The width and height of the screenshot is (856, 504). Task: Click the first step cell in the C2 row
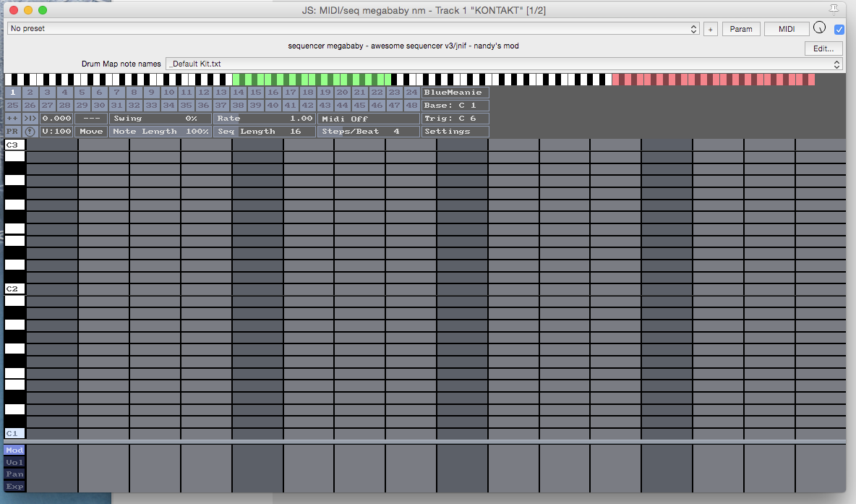pyautogui.click(x=52, y=289)
